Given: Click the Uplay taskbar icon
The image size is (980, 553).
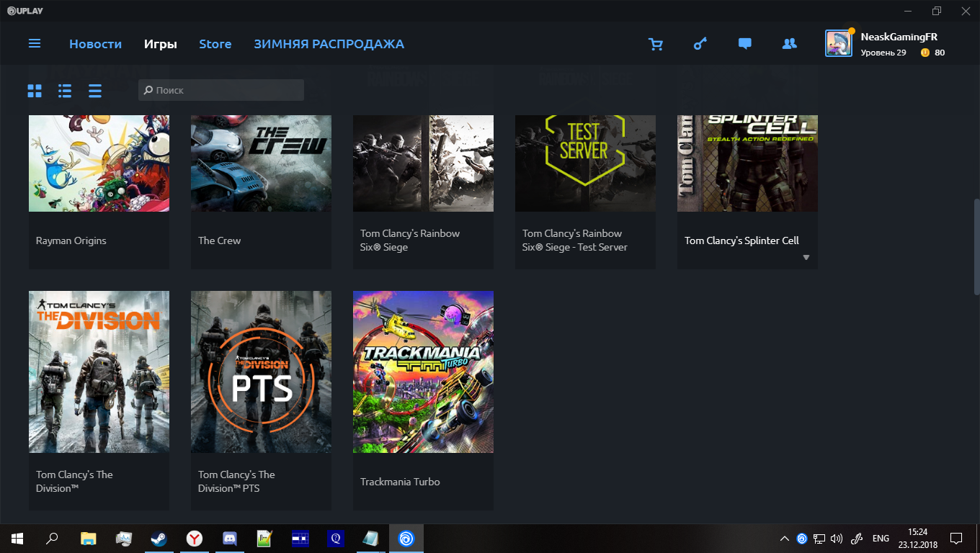Looking at the screenshot, I should 406,538.
